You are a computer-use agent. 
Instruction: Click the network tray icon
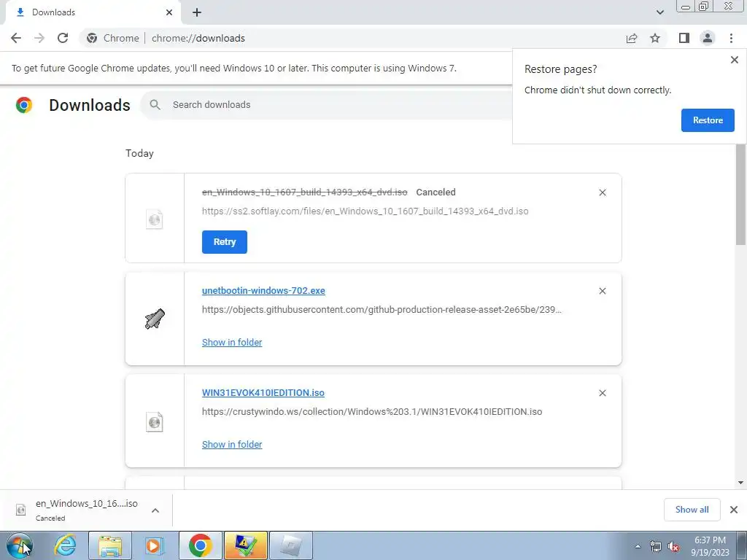[656, 546]
